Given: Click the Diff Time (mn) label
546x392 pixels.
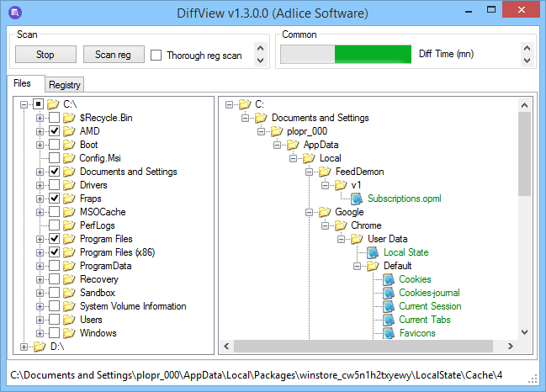Looking at the screenshot, I should pos(446,54).
